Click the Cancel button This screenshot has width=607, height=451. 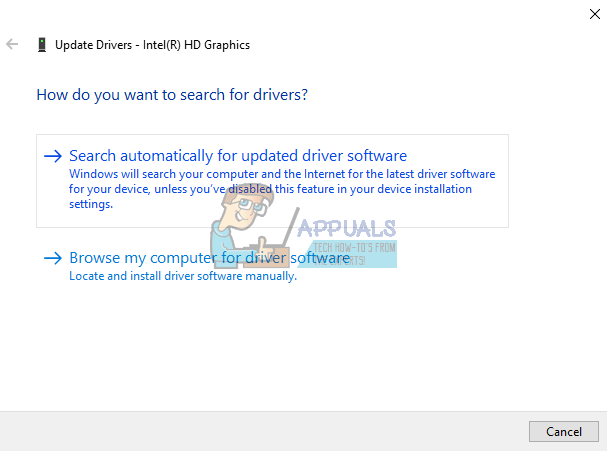[564, 431]
